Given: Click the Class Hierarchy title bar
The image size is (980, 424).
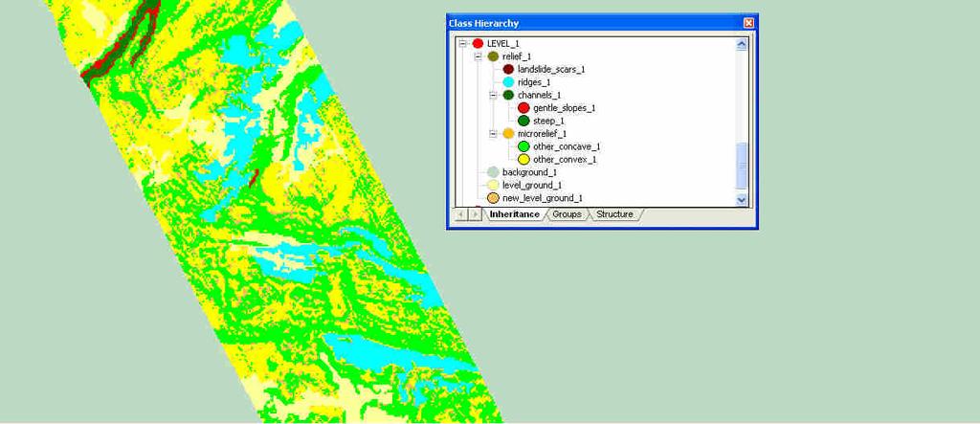Looking at the screenshot, I should tap(602, 23).
